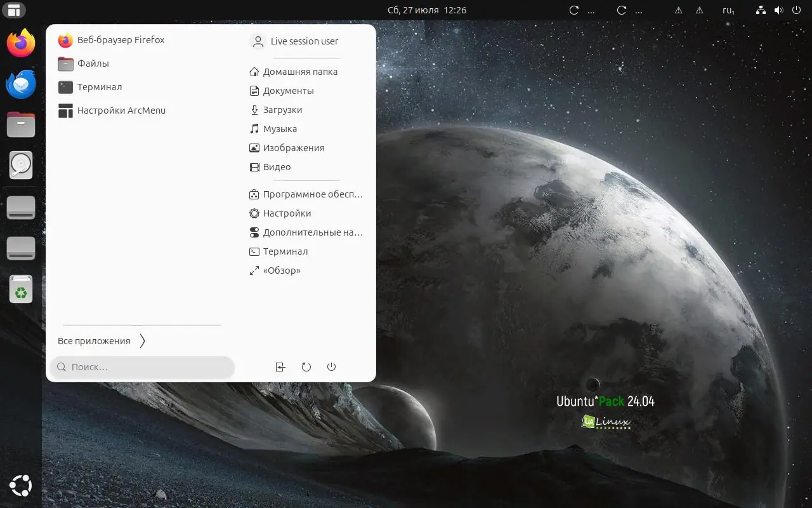Open Дополнительные на… shortcut

(307, 232)
